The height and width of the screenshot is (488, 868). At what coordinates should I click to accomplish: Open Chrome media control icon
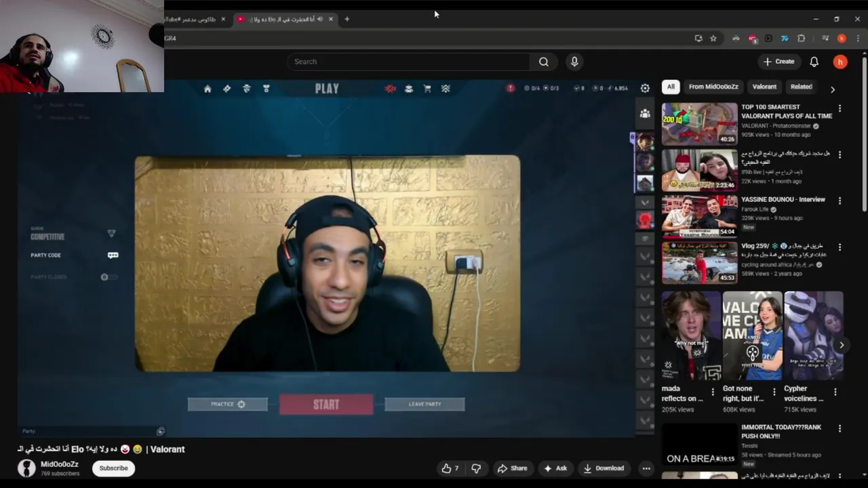825,39
